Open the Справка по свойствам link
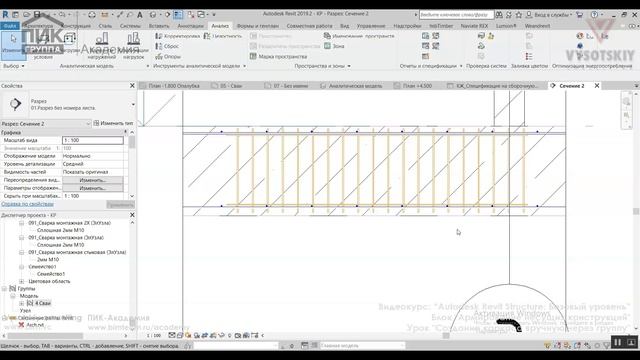The height and width of the screenshot is (360, 640). 27,204
